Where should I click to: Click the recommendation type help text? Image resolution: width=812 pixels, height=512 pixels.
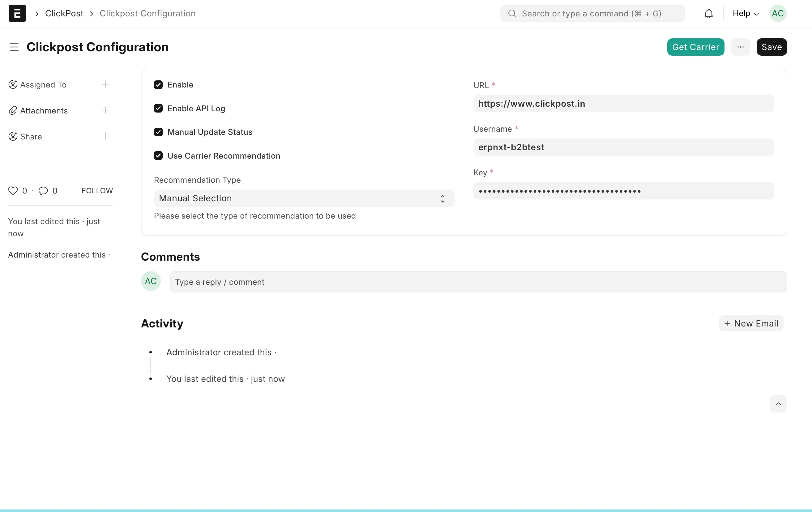[x=255, y=216]
